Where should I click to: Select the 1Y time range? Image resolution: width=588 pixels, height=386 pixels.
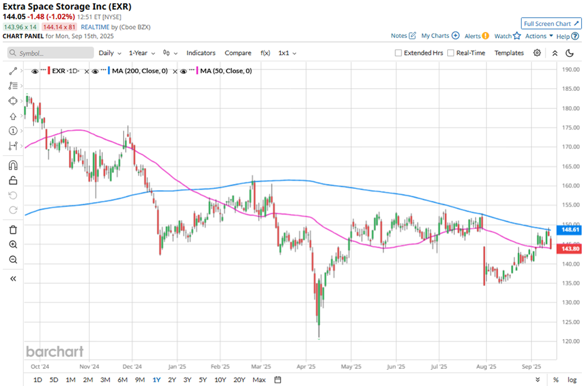[x=156, y=380]
